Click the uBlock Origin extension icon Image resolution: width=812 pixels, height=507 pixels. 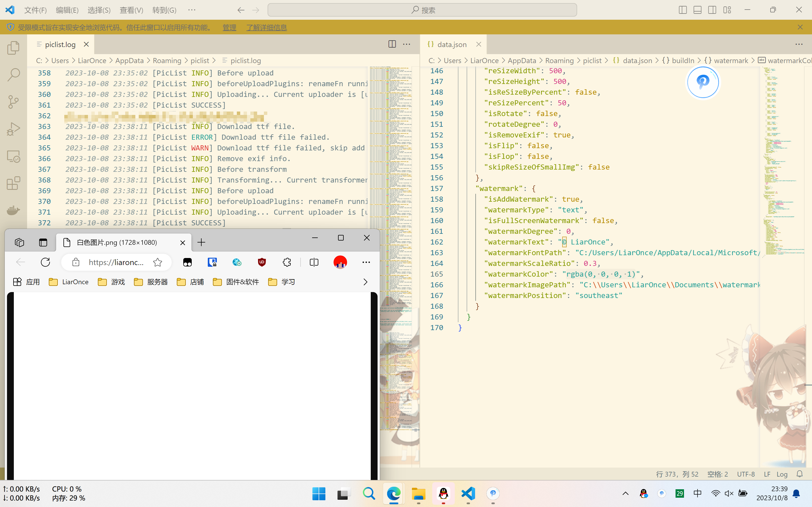coord(261,262)
